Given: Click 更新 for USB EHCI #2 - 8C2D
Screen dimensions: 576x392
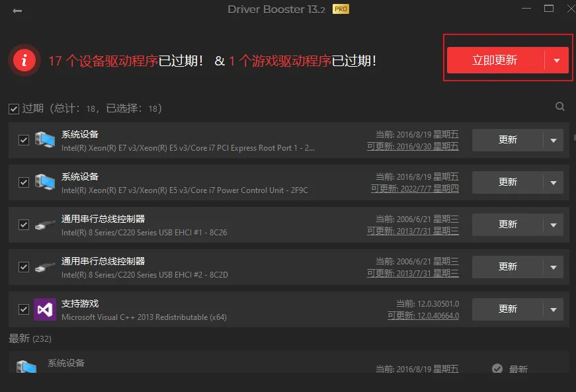Looking at the screenshot, I should 508,267.
